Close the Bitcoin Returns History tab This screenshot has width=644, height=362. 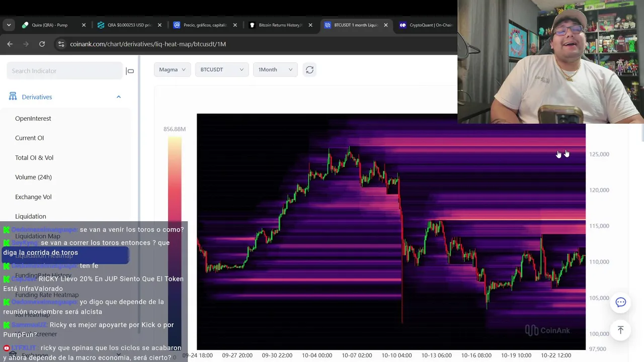pos(310,25)
